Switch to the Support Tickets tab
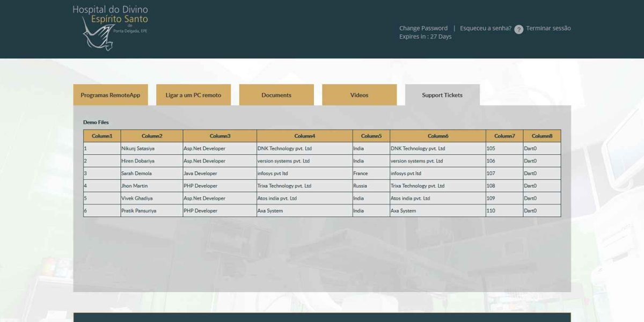Image resolution: width=644 pixels, height=322 pixels. 442,95
